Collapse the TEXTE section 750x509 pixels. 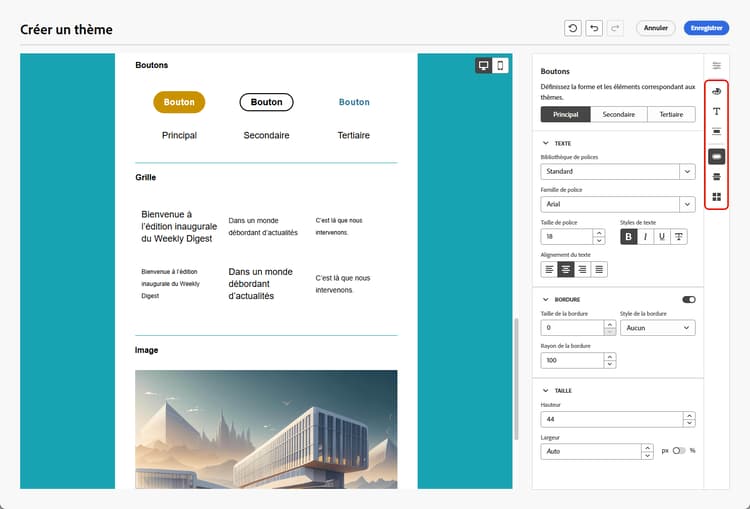pos(546,143)
